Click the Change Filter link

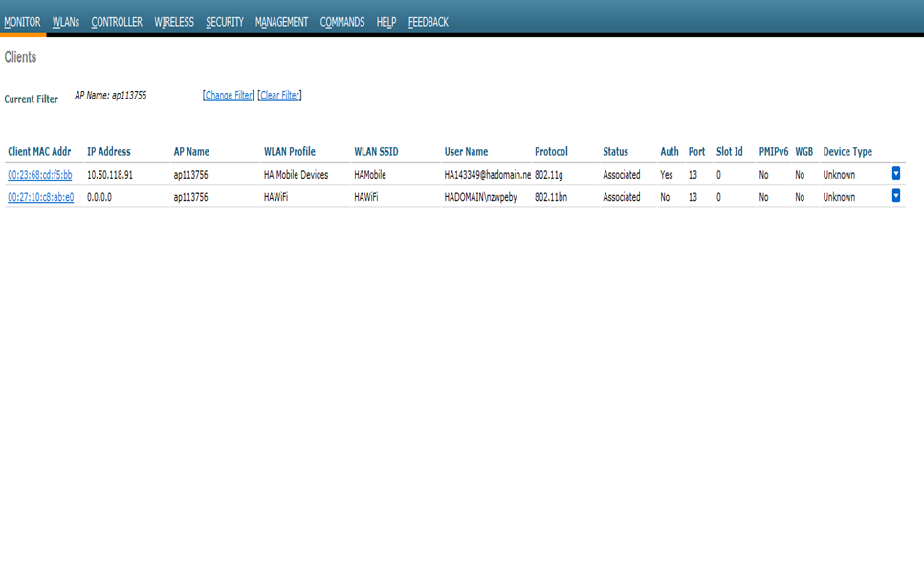(x=229, y=95)
